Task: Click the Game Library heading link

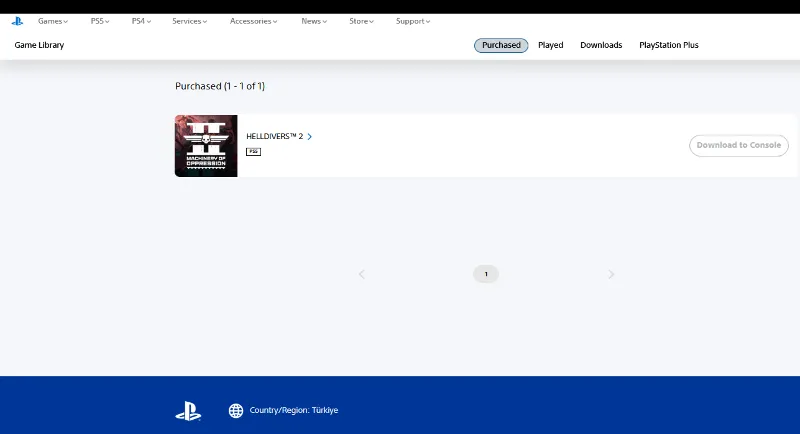Action: point(39,45)
